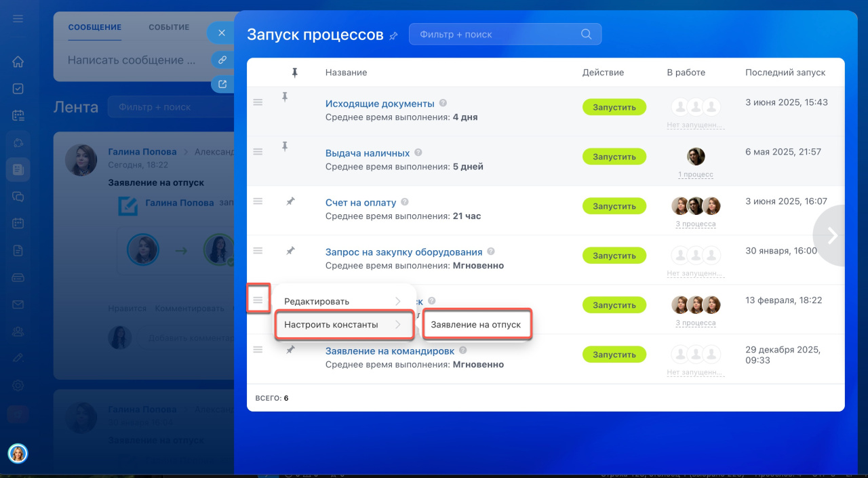The image size is (868, 478).
Task: Open the settings gear in the left sidebar
Action: click(x=18, y=385)
